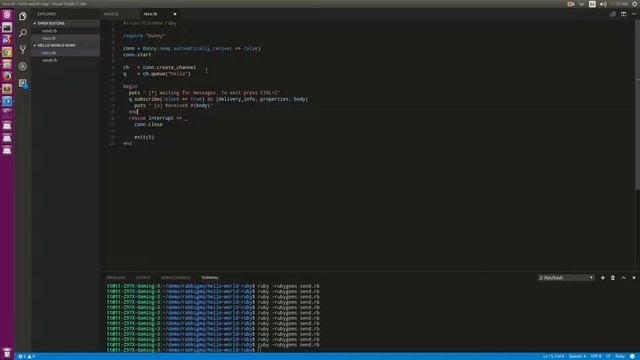Open the Search view in activity bar
640x360 pixels.
point(23,33)
